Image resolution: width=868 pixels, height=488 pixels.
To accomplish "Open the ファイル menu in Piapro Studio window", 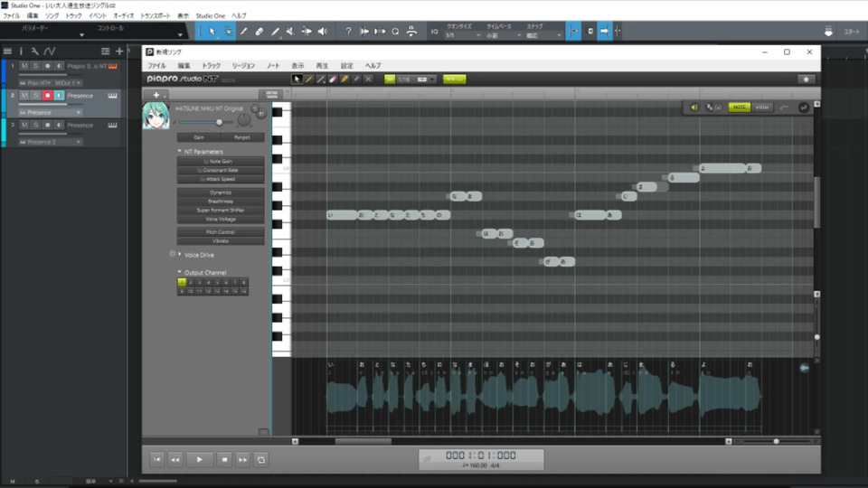I will [x=156, y=65].
